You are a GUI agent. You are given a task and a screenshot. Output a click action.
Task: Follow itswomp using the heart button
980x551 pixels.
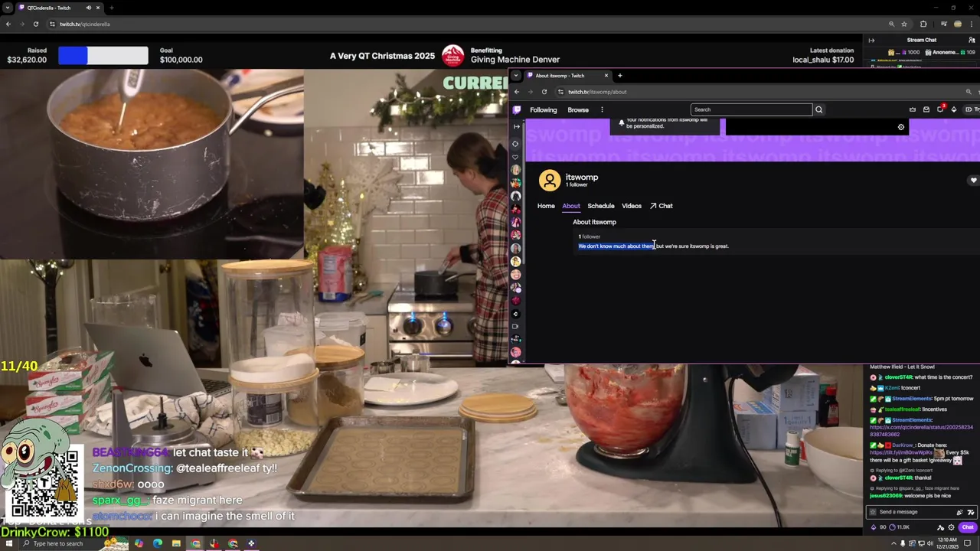973,181
